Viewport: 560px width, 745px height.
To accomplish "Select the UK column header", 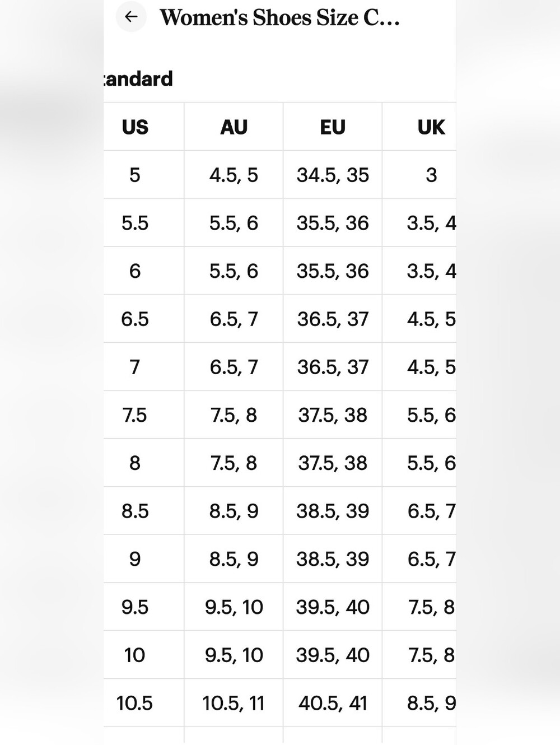I will pyautogui.click(x=431, y=127).
